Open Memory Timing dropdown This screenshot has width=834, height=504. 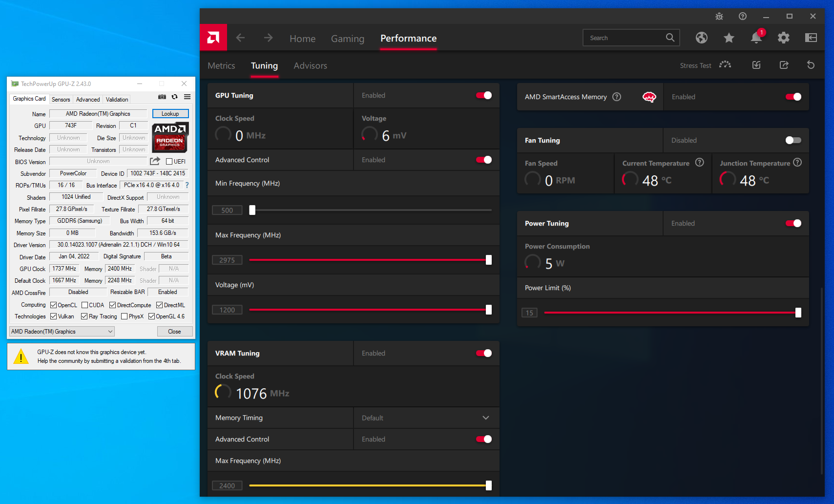[x=426, y=418]
